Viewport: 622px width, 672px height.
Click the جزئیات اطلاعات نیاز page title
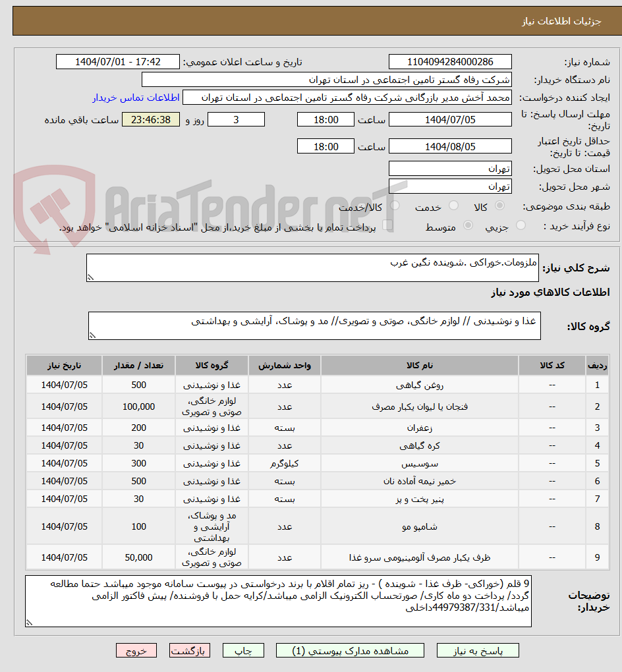[x=561, y=21]
